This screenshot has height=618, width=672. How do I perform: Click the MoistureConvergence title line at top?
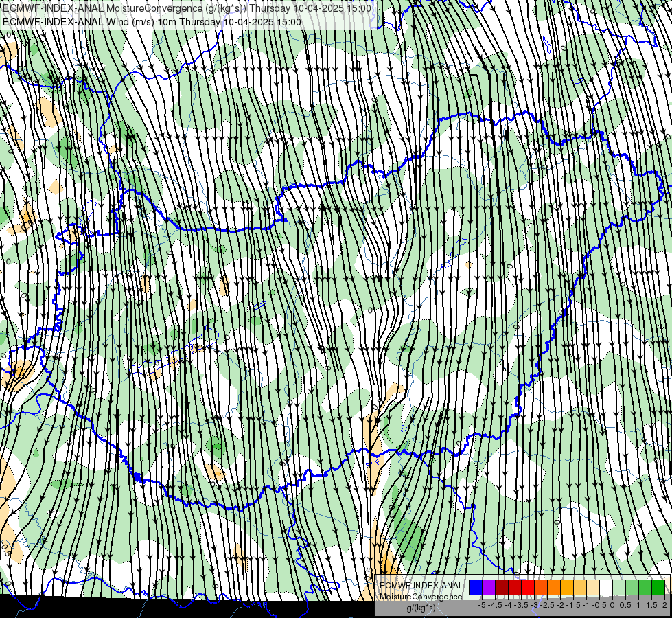(187, 8)
